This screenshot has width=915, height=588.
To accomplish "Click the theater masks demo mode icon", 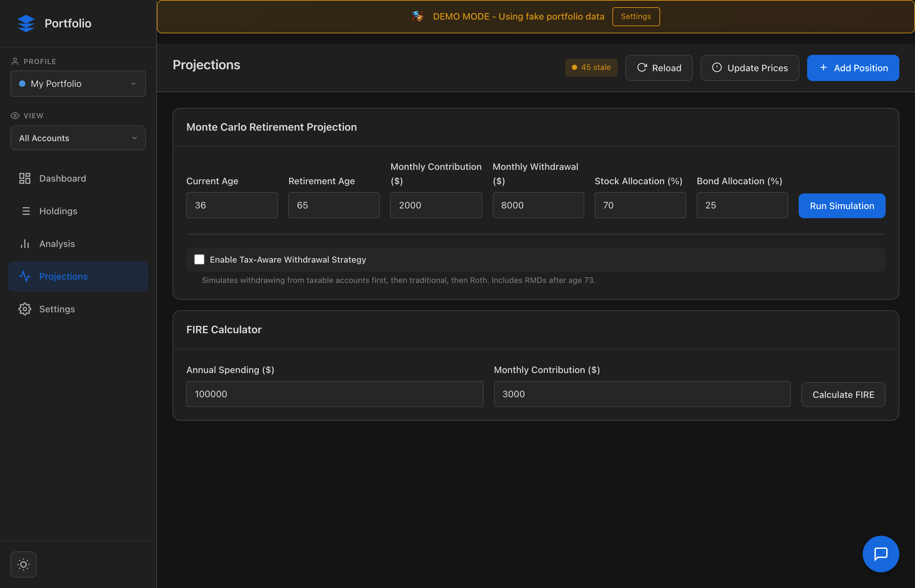I will [417, 16].
